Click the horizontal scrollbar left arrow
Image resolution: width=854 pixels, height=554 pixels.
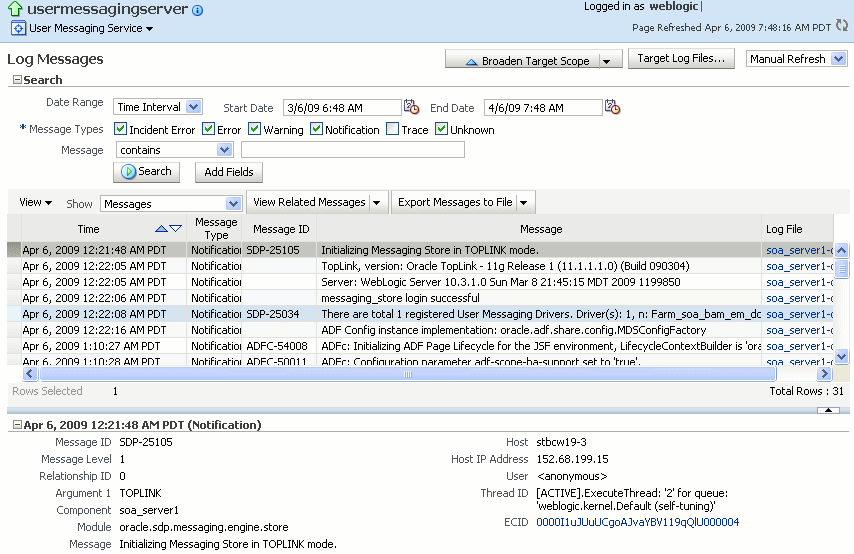click(x=30, y=374)
